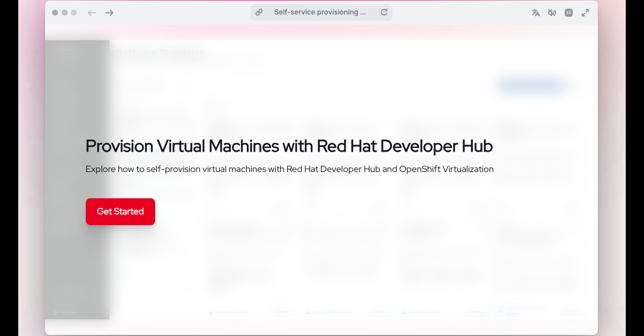This screenshot has height=336, width=644.
Task: Go back using the left arrow
Action: click(92, 13)
